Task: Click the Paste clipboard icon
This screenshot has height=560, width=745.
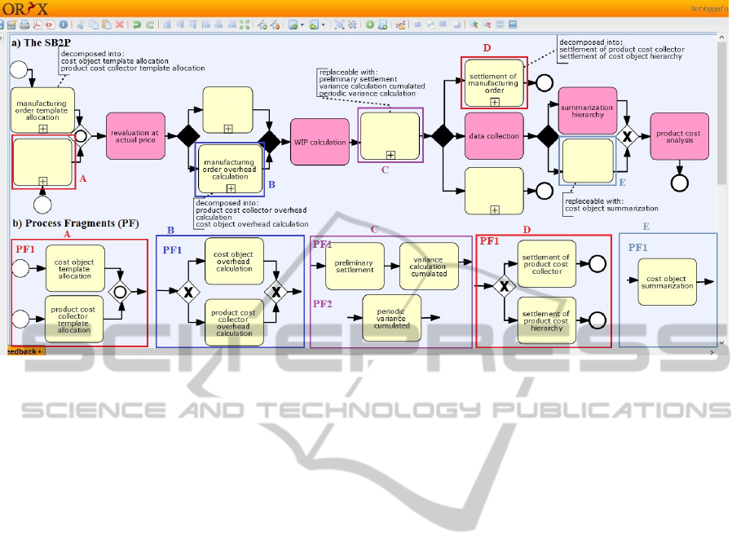Action: pyautogui.click(x=107, y=25)
